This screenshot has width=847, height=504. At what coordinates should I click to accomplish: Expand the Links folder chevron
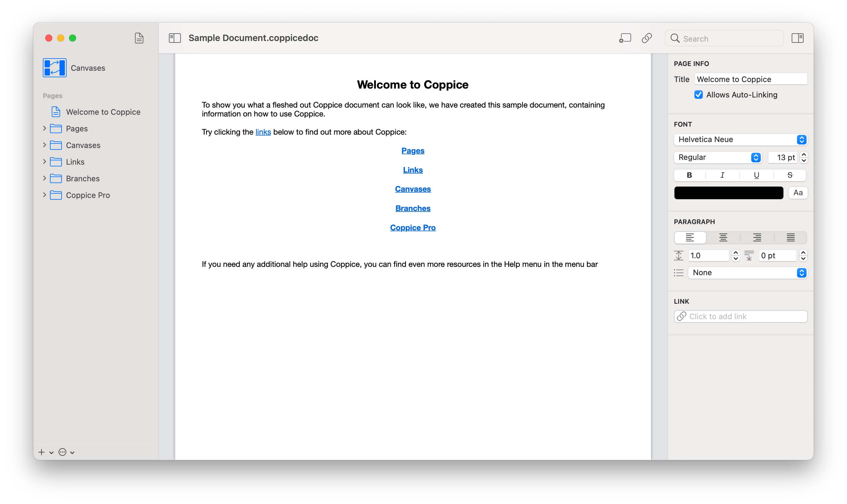[45, 162]
